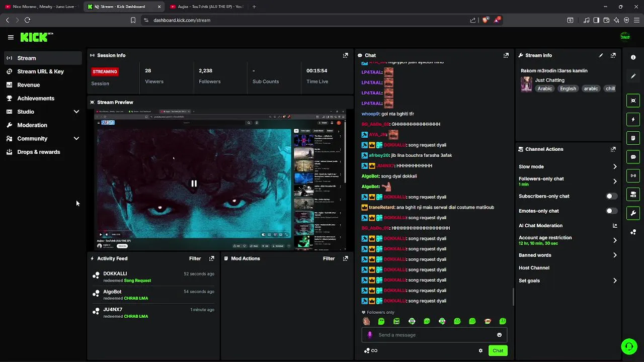Pop out the Mod Actions panel
The image size is (644, 362).
(x=345, y=258)
